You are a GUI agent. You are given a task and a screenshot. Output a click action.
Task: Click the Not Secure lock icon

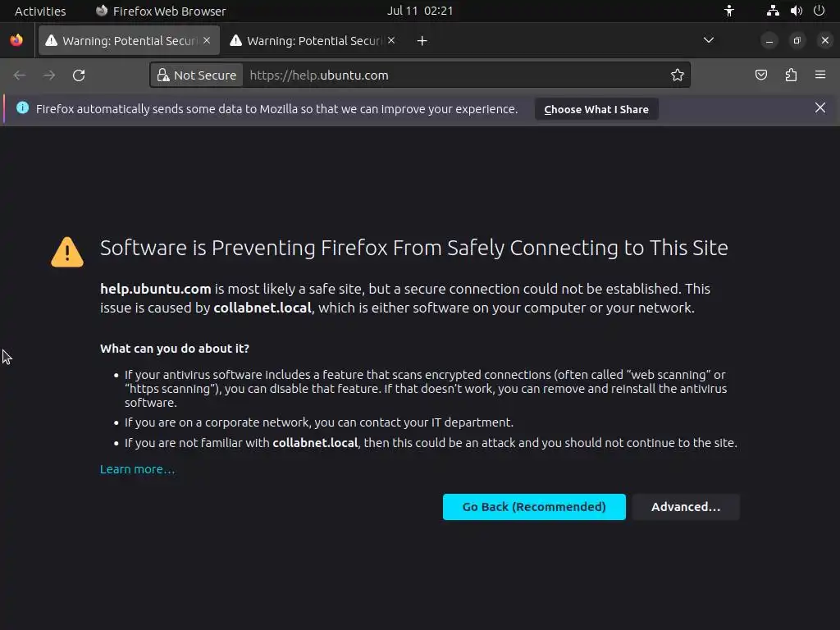pyautogui.click(x=163, y=75)
